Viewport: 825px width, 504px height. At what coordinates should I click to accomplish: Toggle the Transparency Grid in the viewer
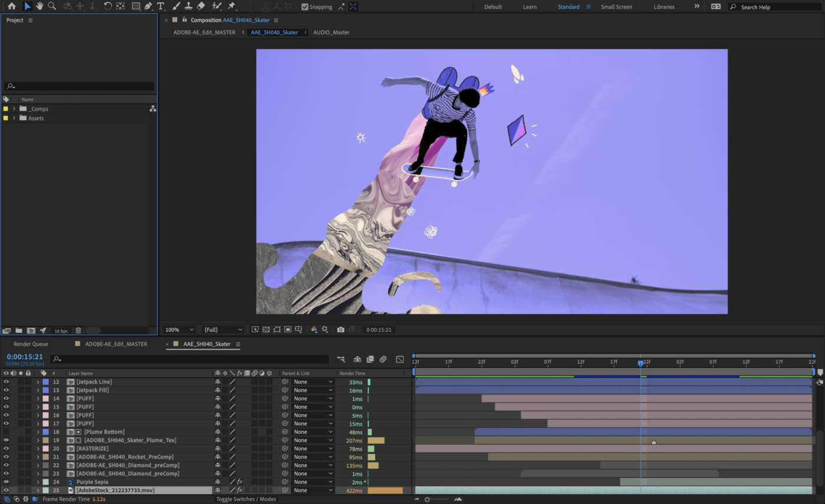pyautogui.click(x=266, y=330)
